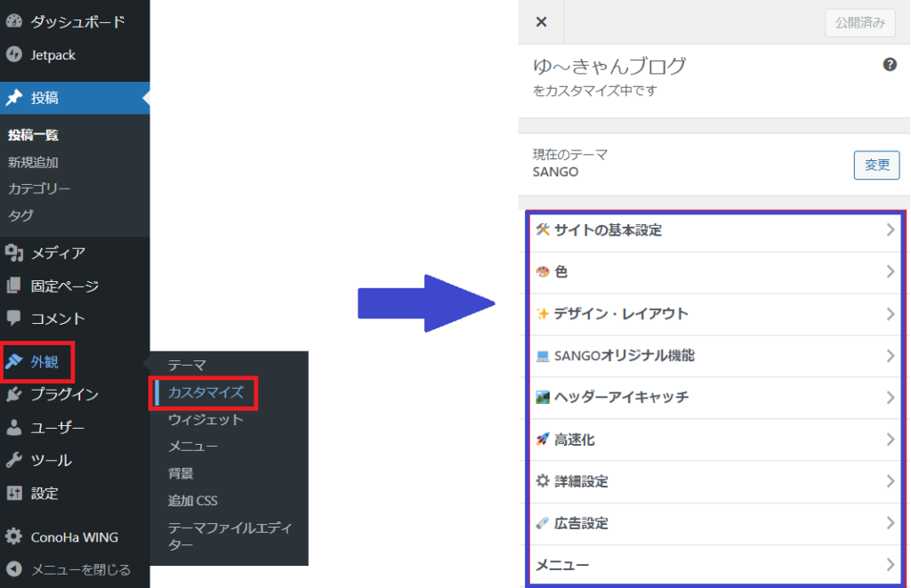Select 追加 CSS in the flyout

(193, 500)
